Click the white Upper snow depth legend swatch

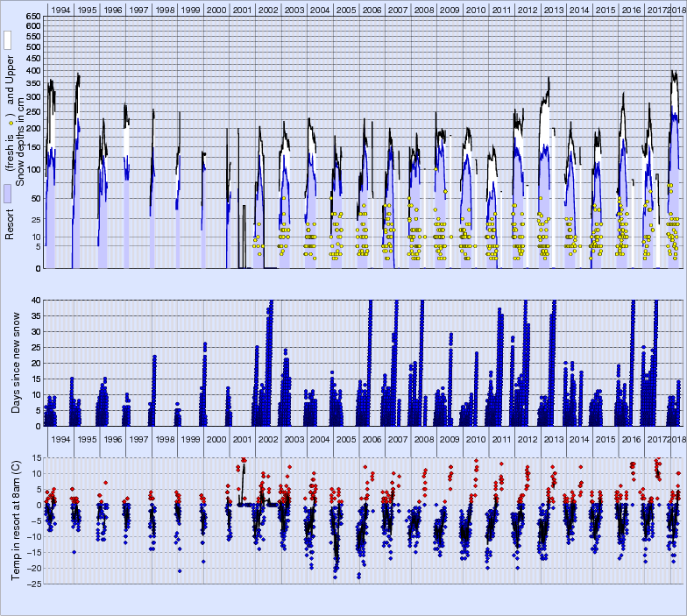[x=7, y=40]
